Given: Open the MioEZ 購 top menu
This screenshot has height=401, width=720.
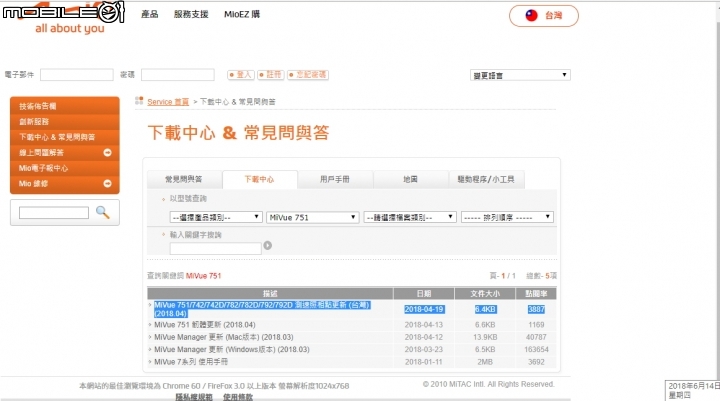Looking at the screenshot, I should [x=242, y=14].
